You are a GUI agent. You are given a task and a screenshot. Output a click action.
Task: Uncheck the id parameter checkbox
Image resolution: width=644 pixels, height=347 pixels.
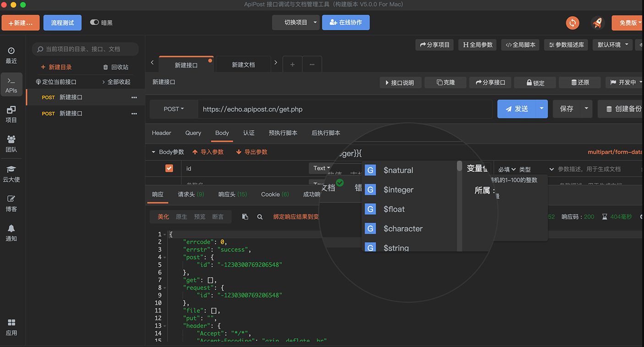169,168
